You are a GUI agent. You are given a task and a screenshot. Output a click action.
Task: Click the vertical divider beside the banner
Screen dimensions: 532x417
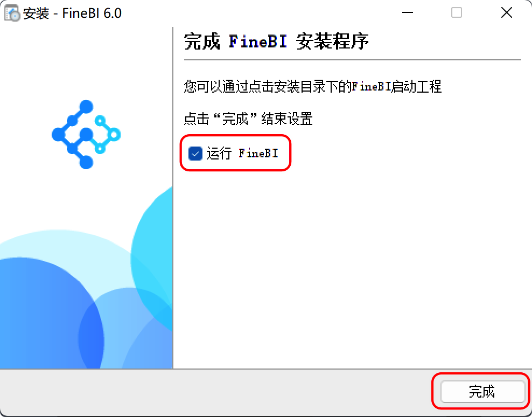[x=173, y=198]
